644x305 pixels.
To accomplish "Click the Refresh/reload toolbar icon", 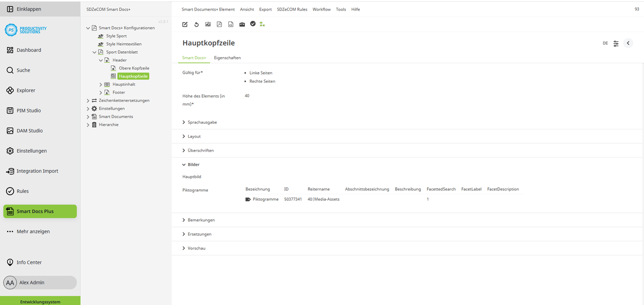I will [x=196, y=24].
